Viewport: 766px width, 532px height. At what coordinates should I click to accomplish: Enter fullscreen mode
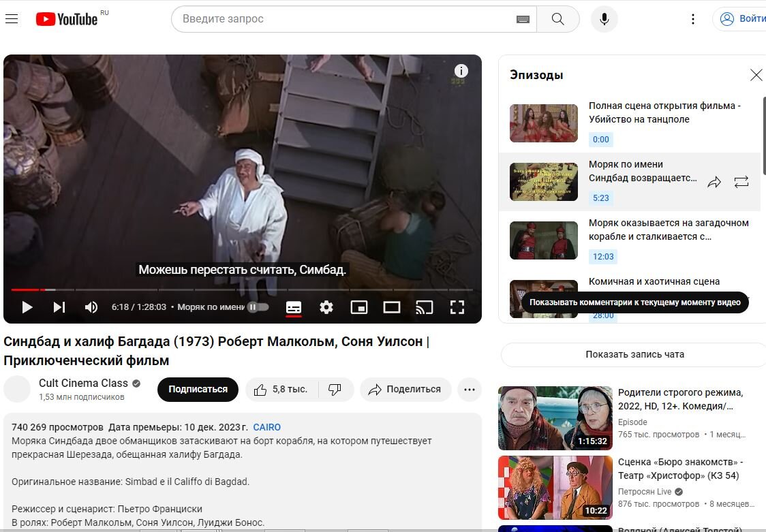[x=457, y=307]
